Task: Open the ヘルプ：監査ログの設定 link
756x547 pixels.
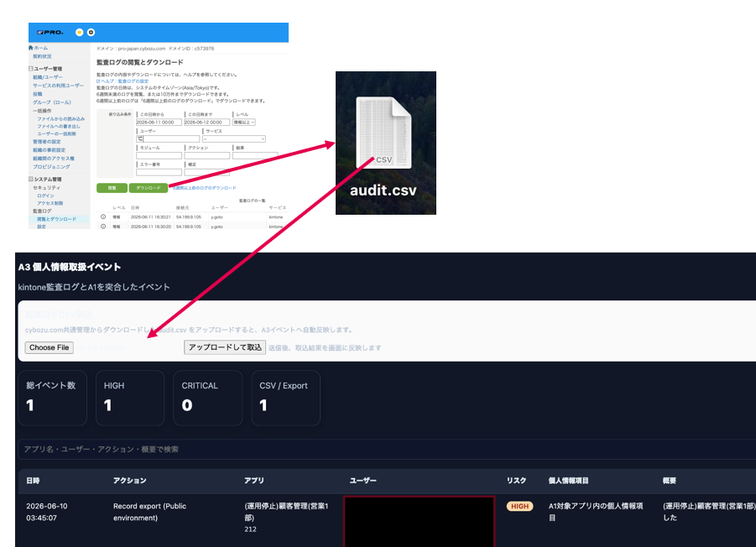Action: point(123,81)
